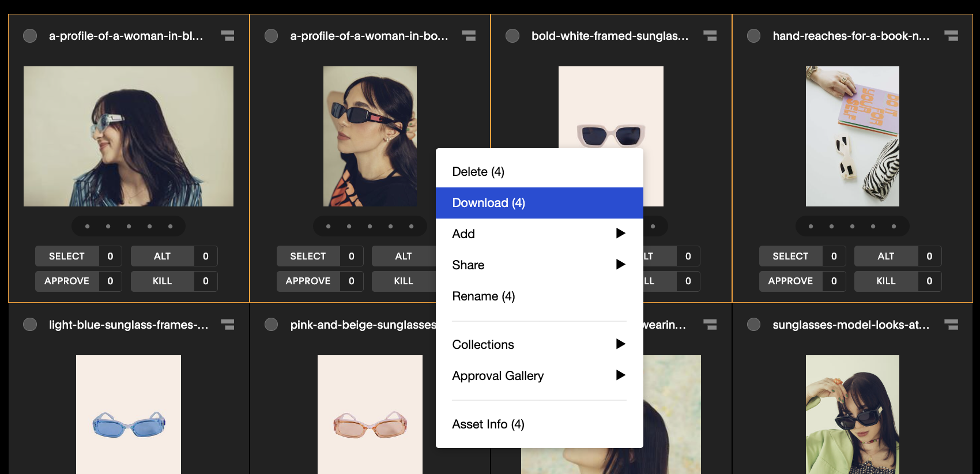Screen dimensions: 980x474
Task: Click SELECT on a-profile-of-a-woman-in-bo card
Action: pos(308,256)
